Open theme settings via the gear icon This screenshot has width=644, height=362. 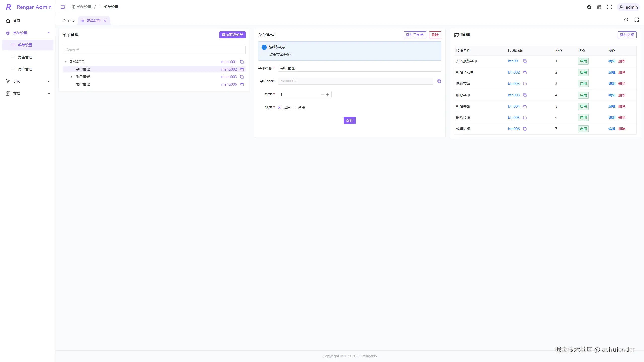pyautogui.click(x=599, y=7)
